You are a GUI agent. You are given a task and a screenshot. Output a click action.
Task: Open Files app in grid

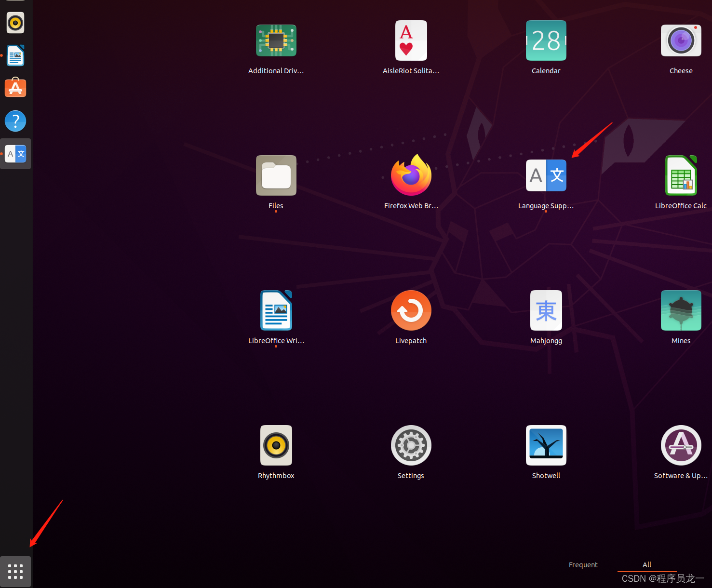276,175
